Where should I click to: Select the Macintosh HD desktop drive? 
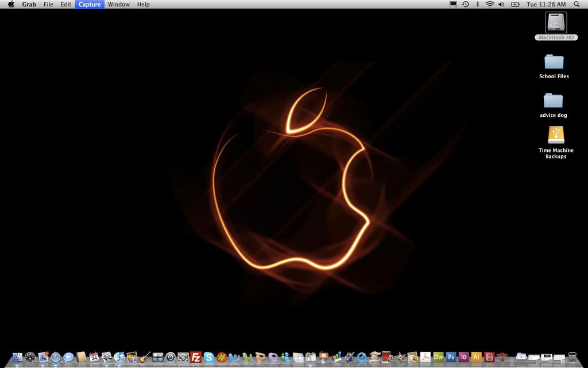tap(556, 26)
